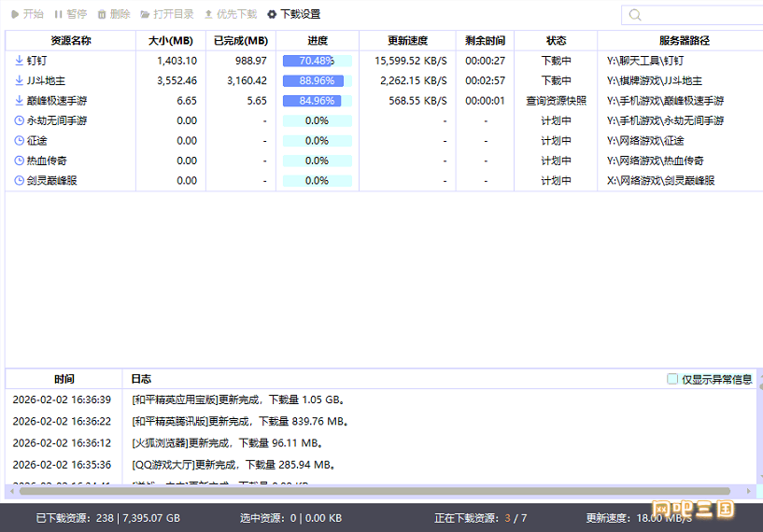
Task: Click the 查询资源快照 status cell
Action: point(557,101)
